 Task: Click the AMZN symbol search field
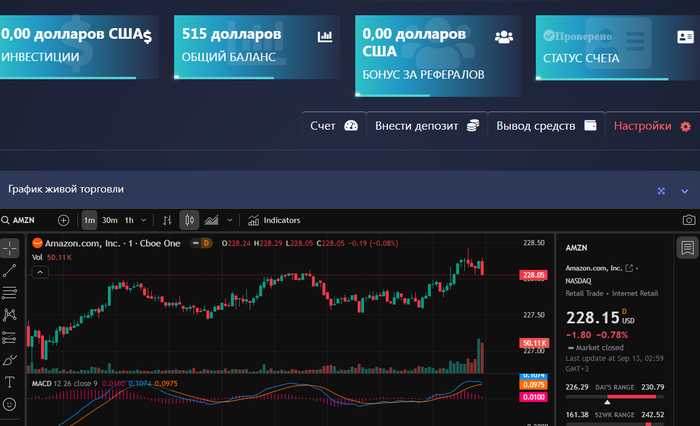(24, 220)
